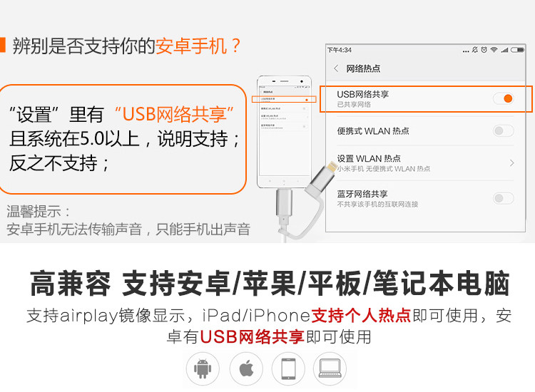Click the Apple logo icon
Image resolution: width=535 pixels, height=392 pixels.
[246, 368]
